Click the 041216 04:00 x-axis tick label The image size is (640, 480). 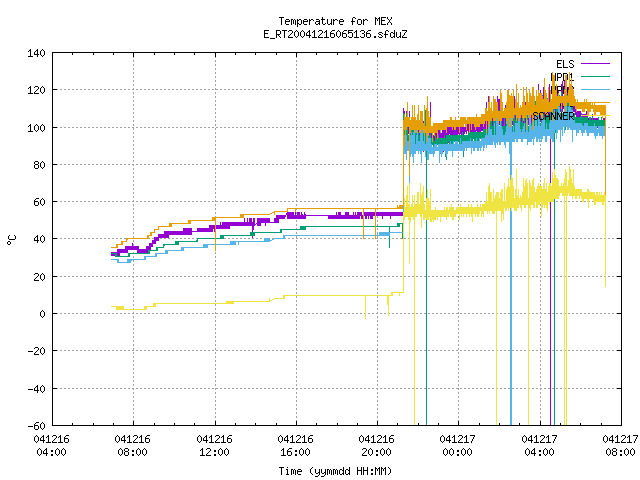coord(51,446)
